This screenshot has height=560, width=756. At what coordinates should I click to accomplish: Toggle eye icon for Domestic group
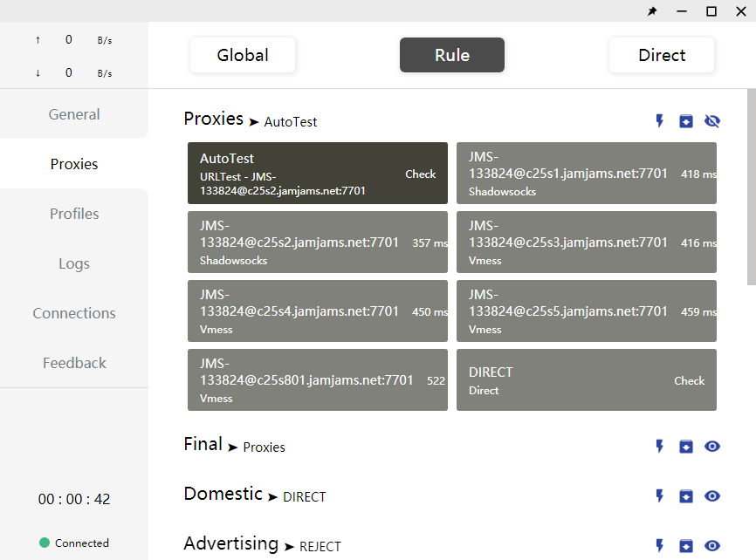click(x=712, y=496)
